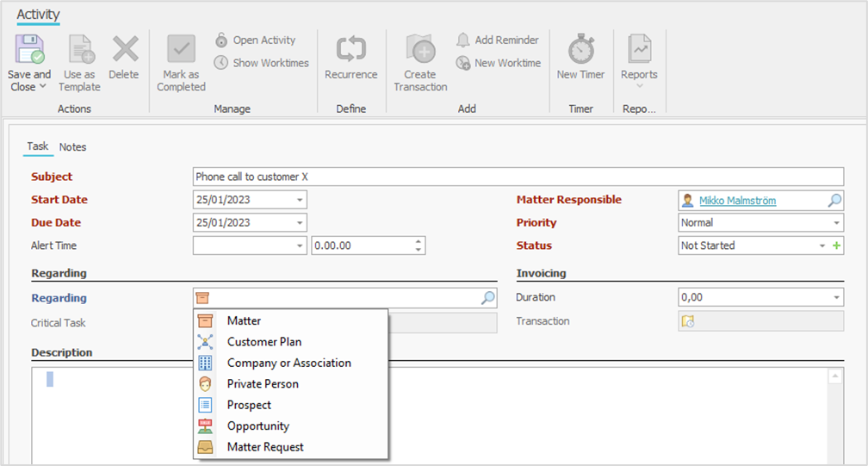868x466 pixels.
Task: Click the Create Transaction icon
Action: click(420, 50)
